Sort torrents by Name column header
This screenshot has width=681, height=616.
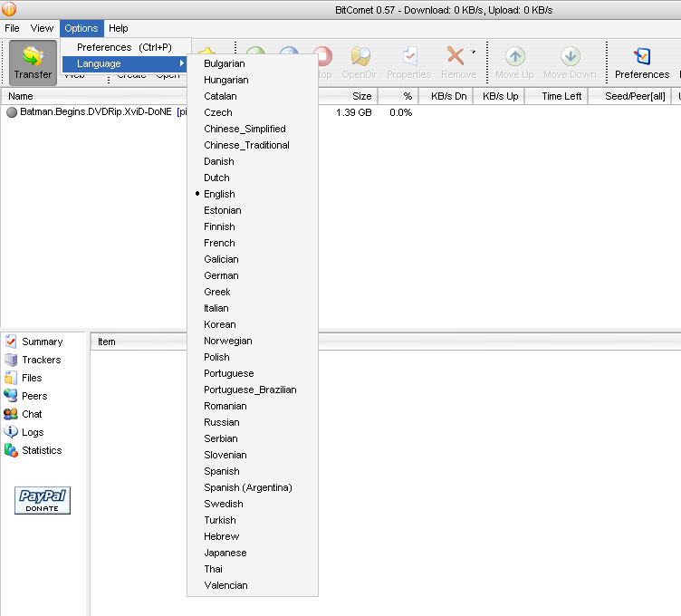94,96
